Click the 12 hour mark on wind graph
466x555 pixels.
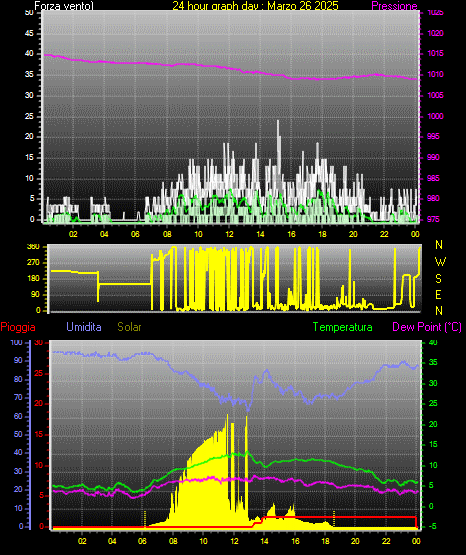pos(229,234)
